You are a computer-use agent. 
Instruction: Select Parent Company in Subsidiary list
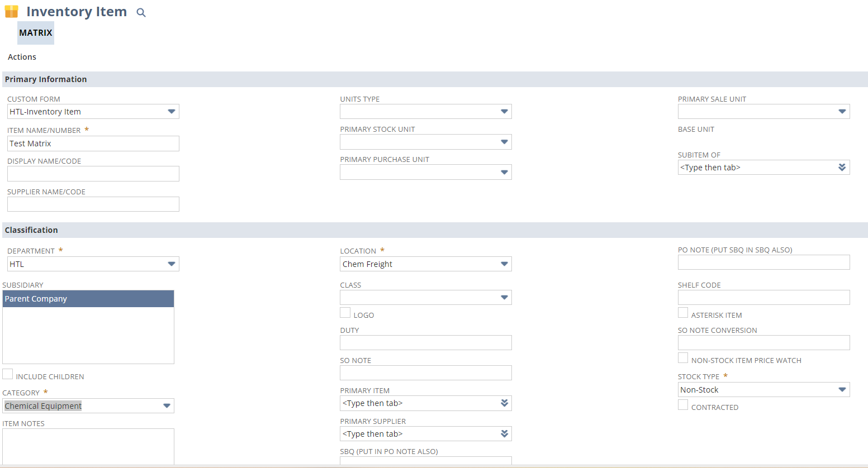pos(88,299)
